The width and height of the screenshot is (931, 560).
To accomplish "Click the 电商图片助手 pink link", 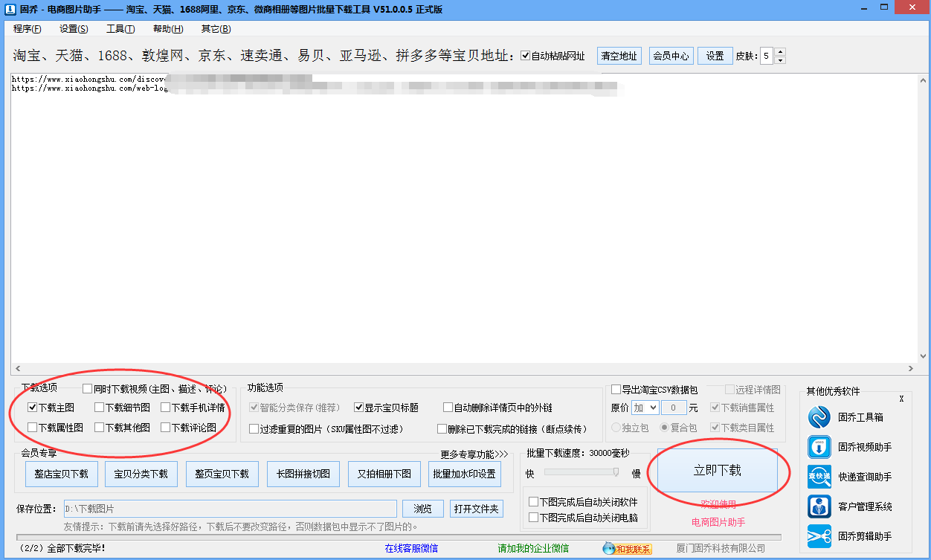I will pos(718,522).
